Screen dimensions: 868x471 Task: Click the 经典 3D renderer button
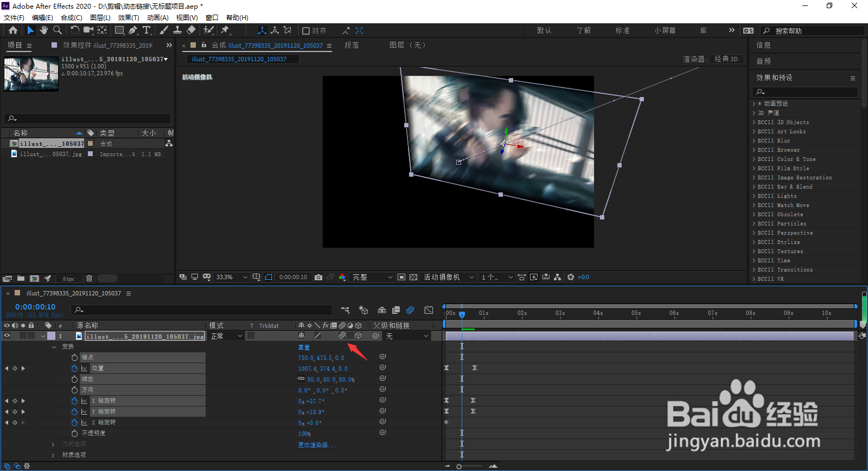point(726,59)
